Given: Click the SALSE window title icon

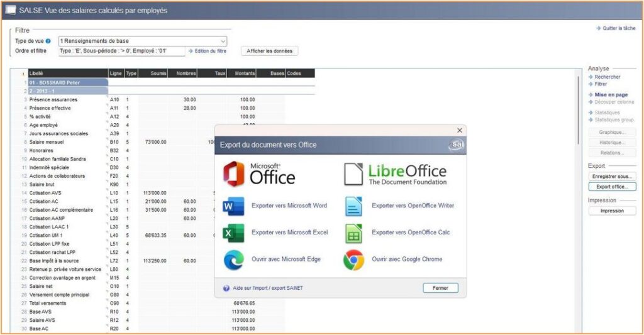Looking at the screenshot, I should [11, 10].
